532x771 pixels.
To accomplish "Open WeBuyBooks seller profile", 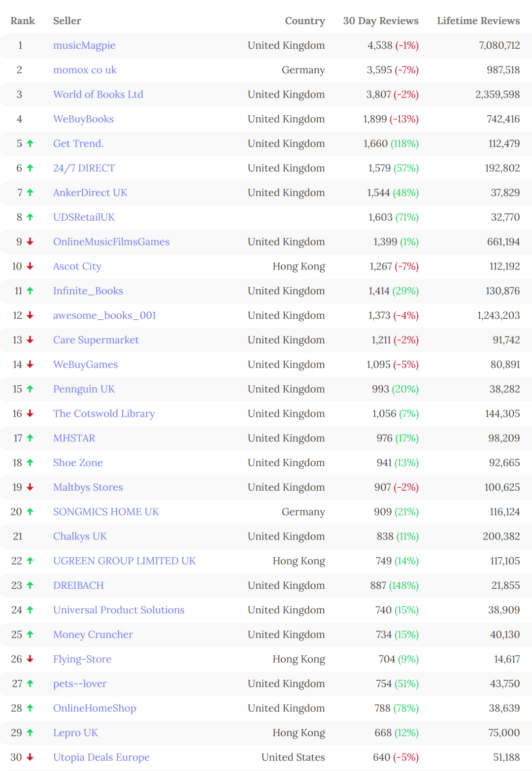I will (x=83, y=119).
